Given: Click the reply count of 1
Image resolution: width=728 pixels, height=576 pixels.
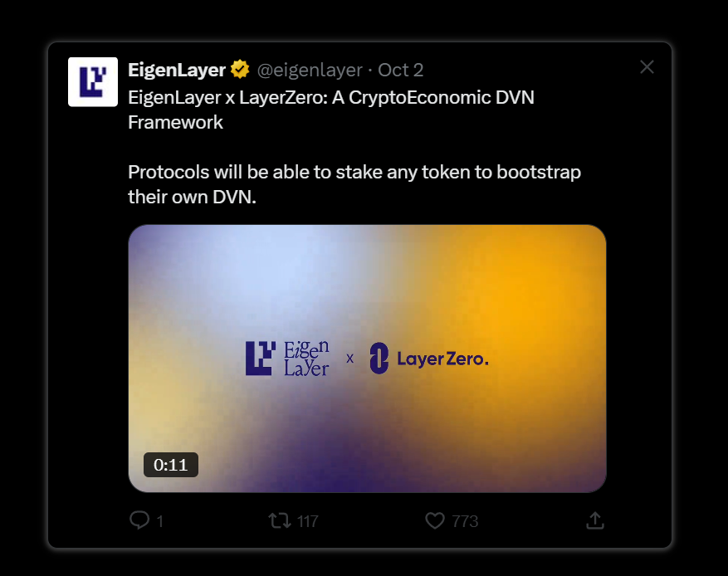Looking at the screenshot, I should click(159, 521).
